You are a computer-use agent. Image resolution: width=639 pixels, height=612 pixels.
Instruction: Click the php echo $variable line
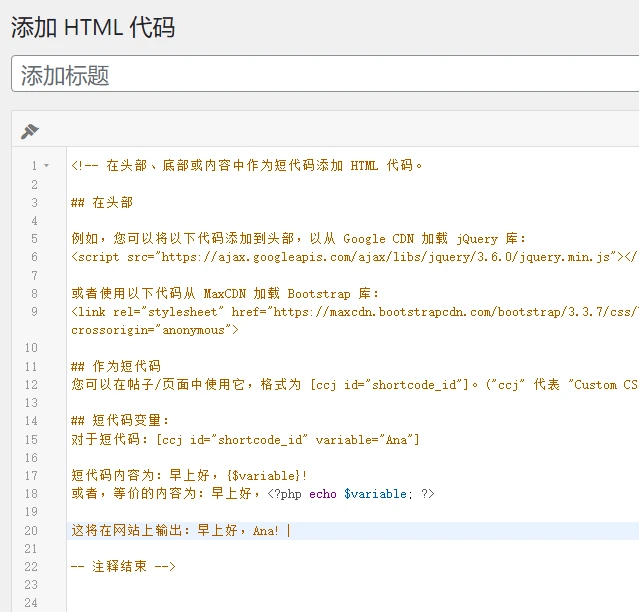click(253, 494)
